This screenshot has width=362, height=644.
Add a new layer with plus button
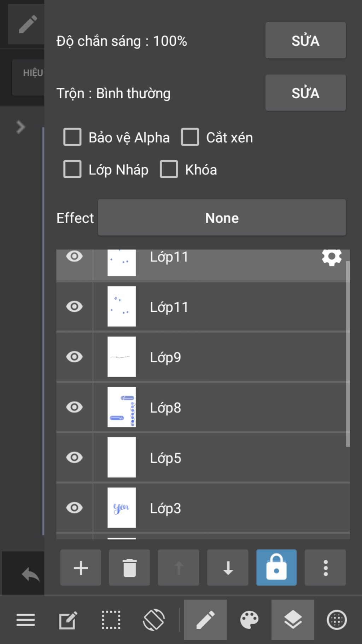coord(81,568)
